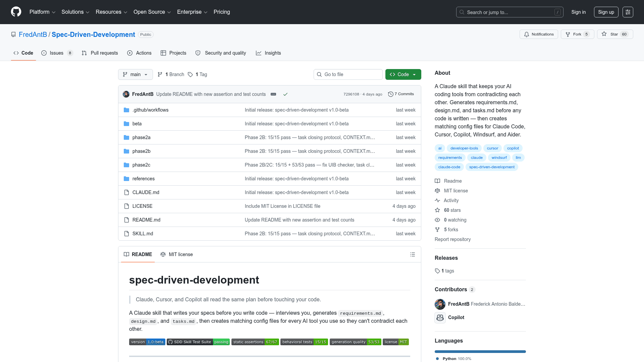Click the FredAntB commit avatar
Viewport: 644px width, 362px height.
(126, 94)
